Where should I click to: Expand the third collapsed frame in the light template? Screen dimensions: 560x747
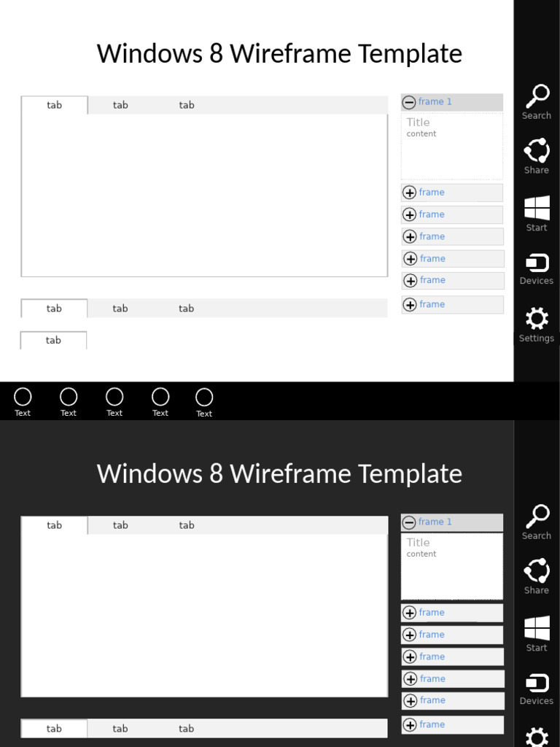[410, 236]
